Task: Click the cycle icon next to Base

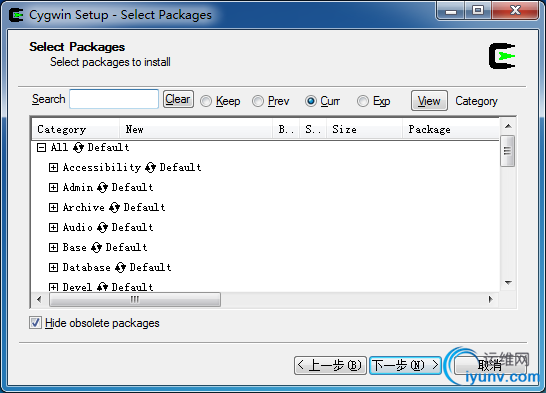Action: [96, 247]
